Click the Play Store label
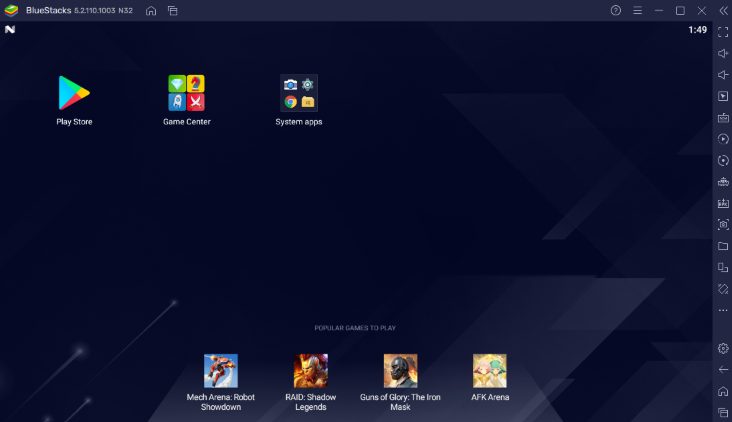Screen dimensions: 732x422 (74, 121)
